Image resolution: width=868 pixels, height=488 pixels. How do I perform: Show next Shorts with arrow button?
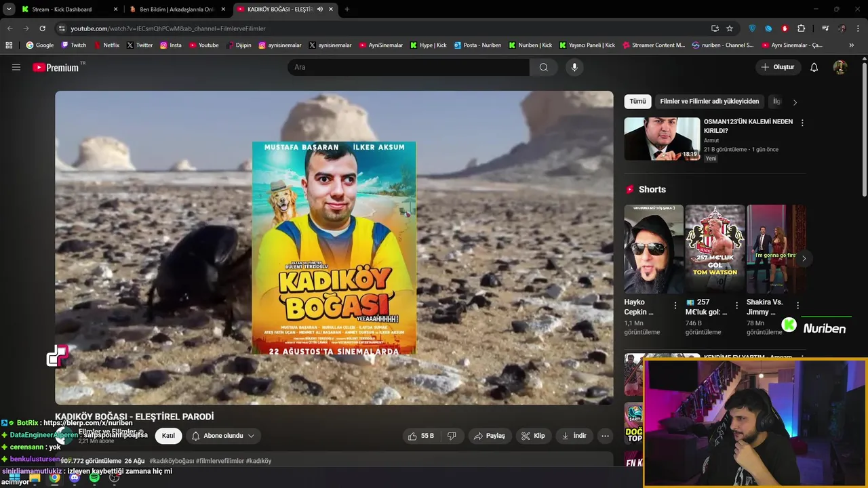point(804,258)
